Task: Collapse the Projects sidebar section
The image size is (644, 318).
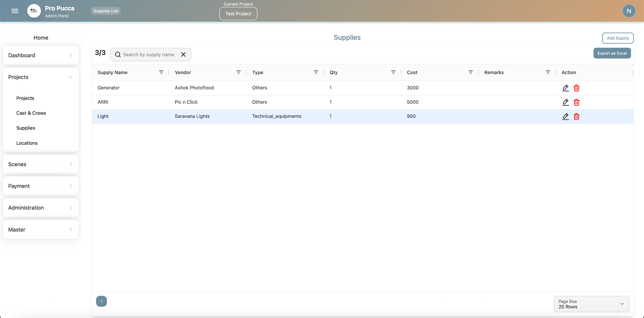Action: click(x=41, y=77)
